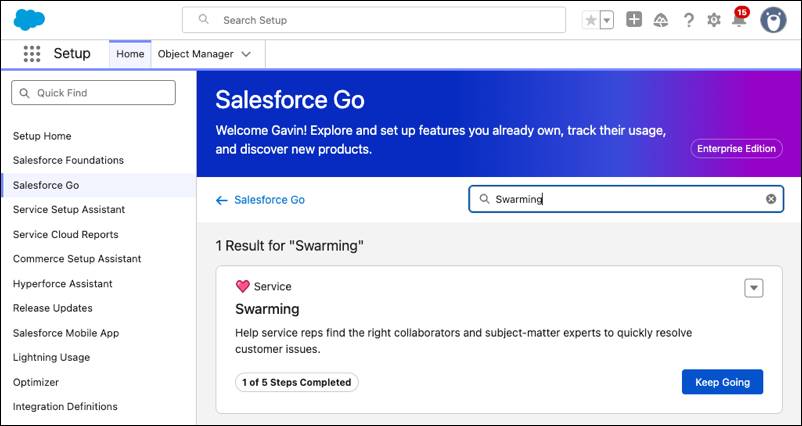Click the Salesforce cloud logo
This screenshot has height=426, width=802.
click(29, 20)
